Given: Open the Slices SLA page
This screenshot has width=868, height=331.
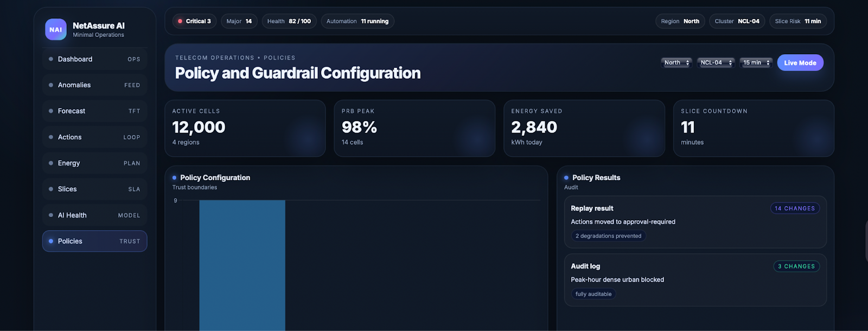Looking at the screenshot, I should tap(94, 189).
